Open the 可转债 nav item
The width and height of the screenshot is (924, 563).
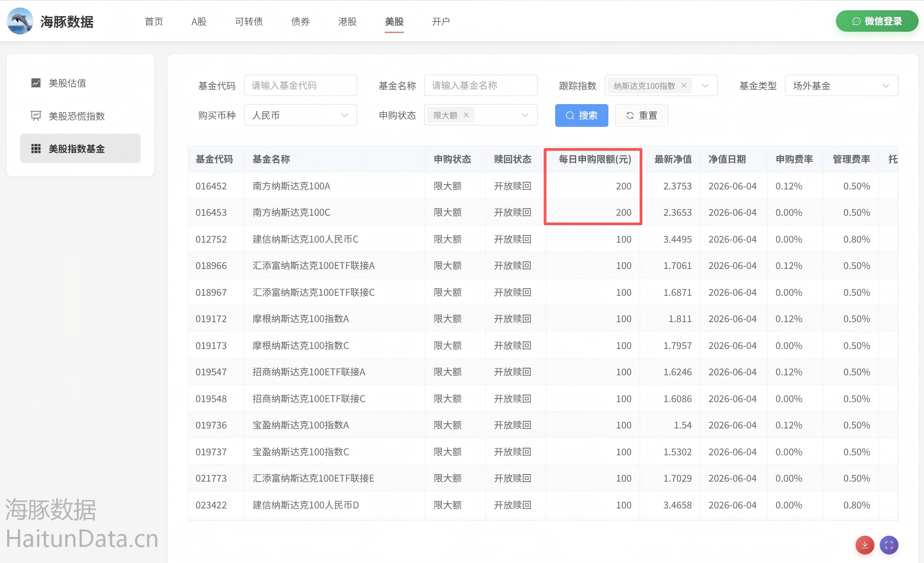(249, 21)
